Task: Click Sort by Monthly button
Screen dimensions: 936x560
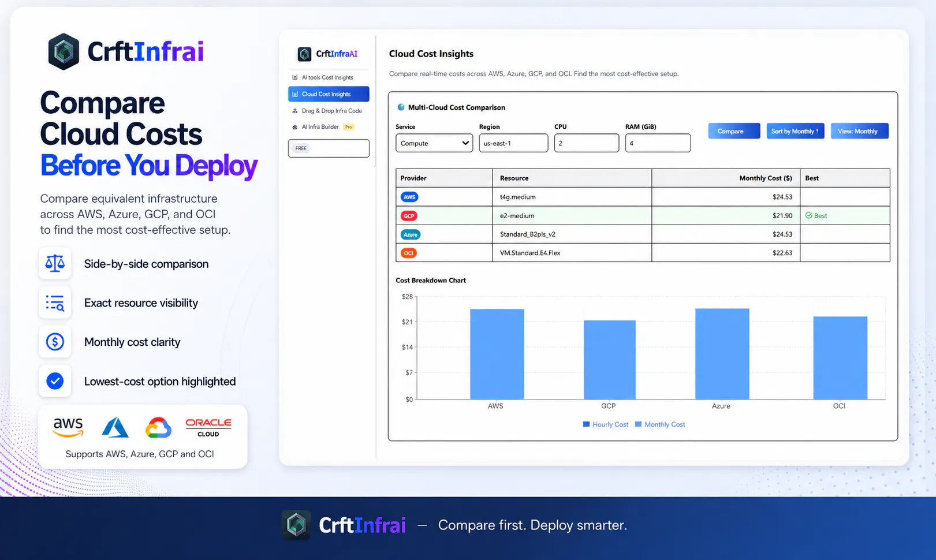Action: pos(795,131)
